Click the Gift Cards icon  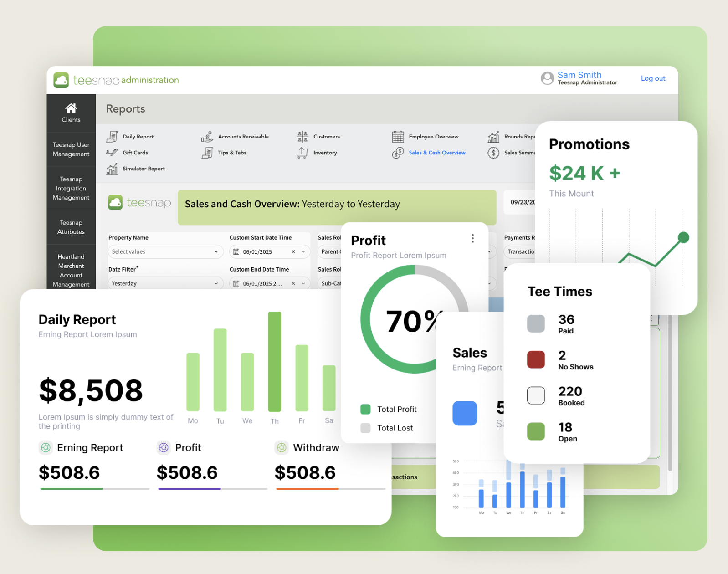112,153
